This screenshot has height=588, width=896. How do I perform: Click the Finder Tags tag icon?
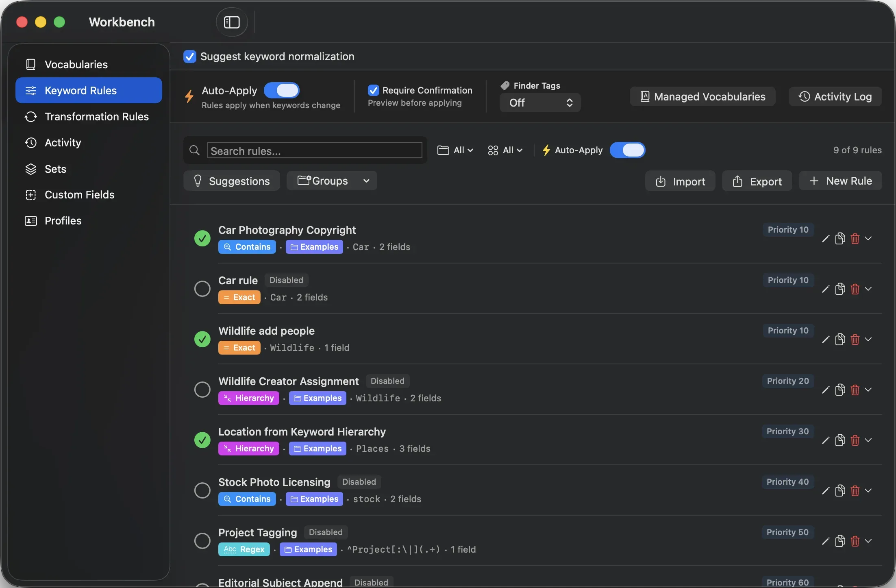pyautogui.click(x=505, y=85)
